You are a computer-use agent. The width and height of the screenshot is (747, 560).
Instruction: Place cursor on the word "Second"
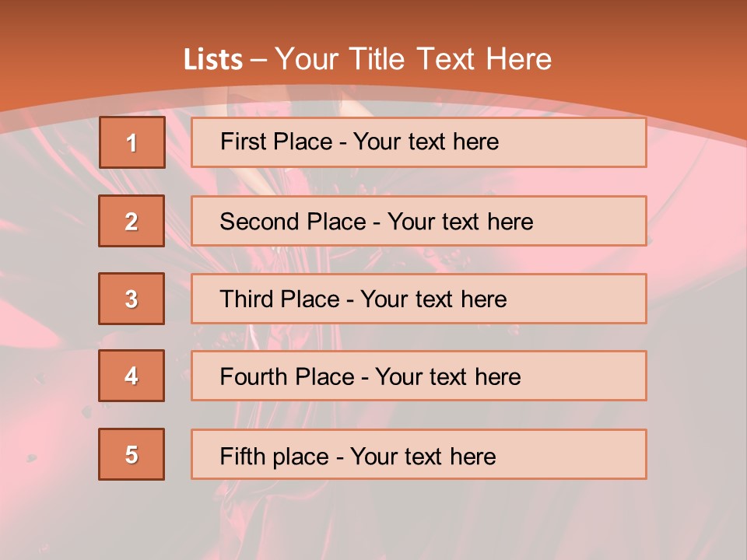pos(258,222)
